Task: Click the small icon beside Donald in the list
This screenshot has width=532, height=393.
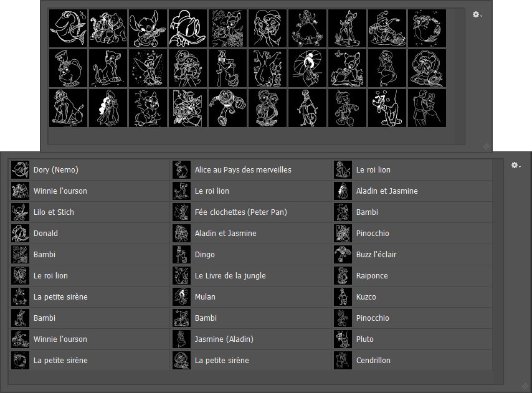Action: pos(21,234)
